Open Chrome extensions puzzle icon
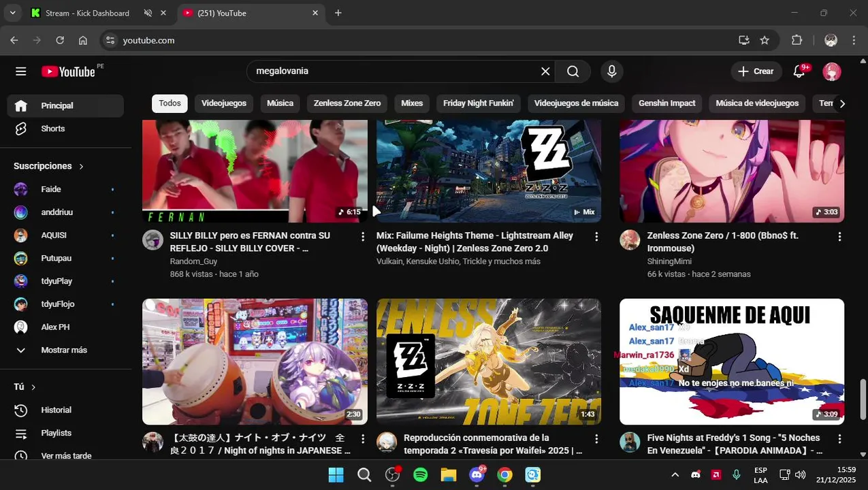Screen dimensions: 868x490 tap(797, 40)
